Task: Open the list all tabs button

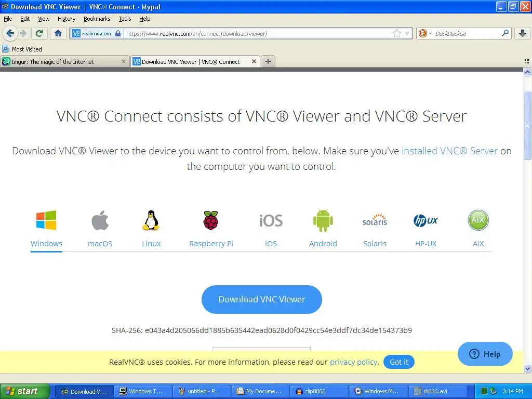Action: tap(527, 61)
